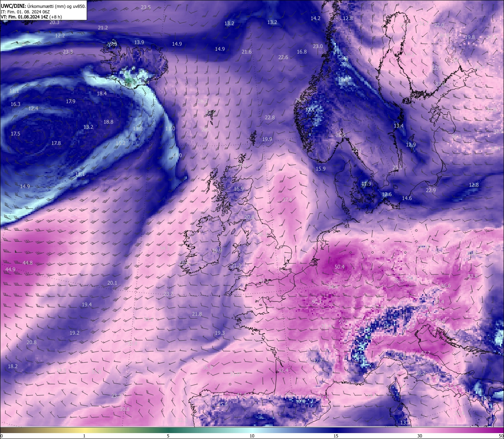Click the 'UWC/DINI: Úrkomumætti (mm) og uv850.' title
This screenshot has width=504, height=439.
pyautogui.click(x=43, y=6)
